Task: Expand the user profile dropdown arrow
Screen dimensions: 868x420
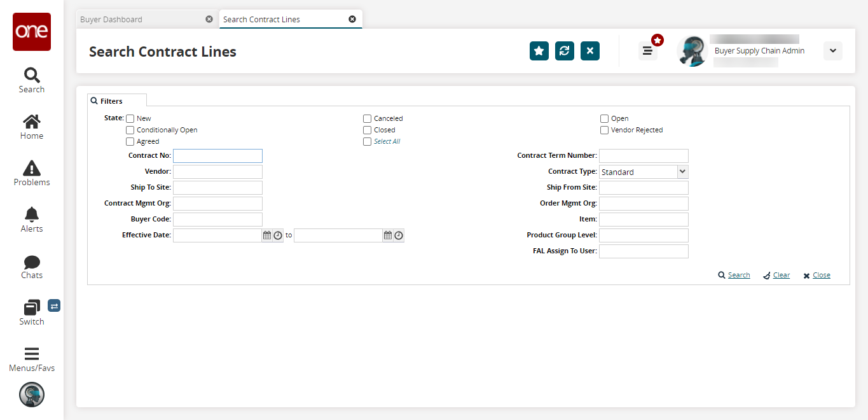Action: 832,51
